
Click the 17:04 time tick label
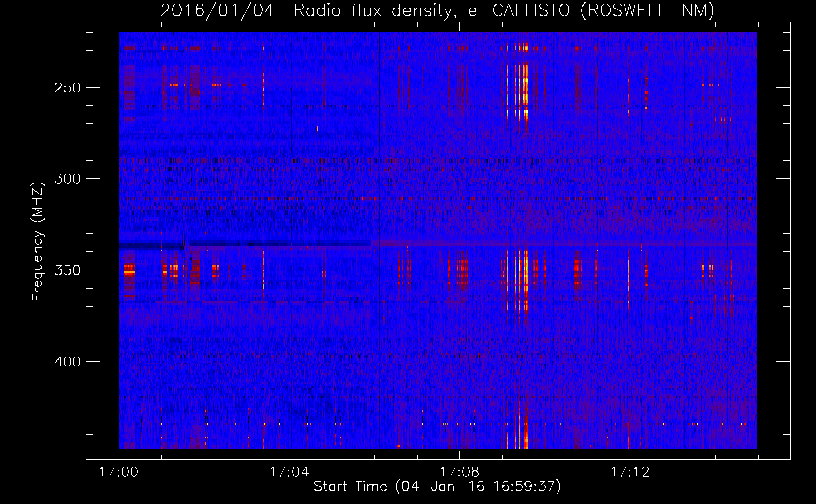pyautogui.click(x=289, y=472)
